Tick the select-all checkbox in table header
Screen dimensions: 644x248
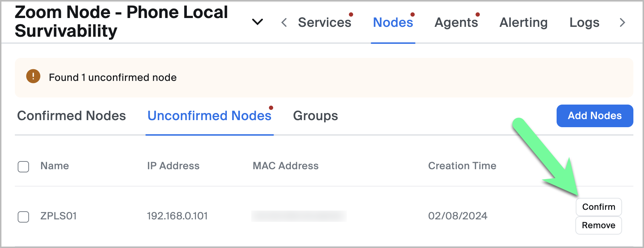(x=23, y=166)
